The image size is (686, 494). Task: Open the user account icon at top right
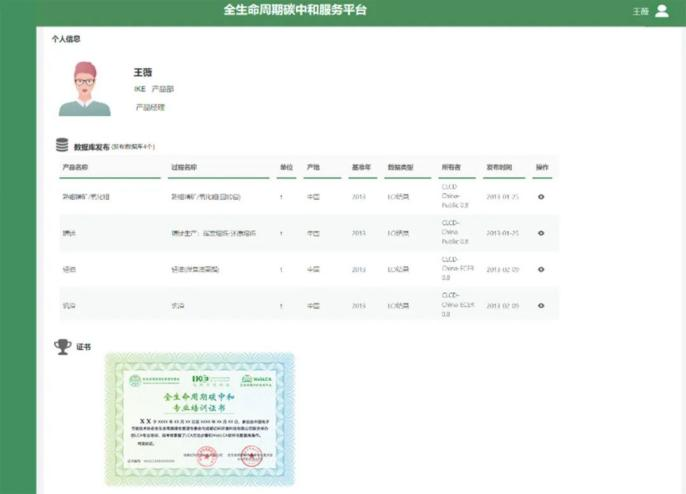(x=662, y=11)
